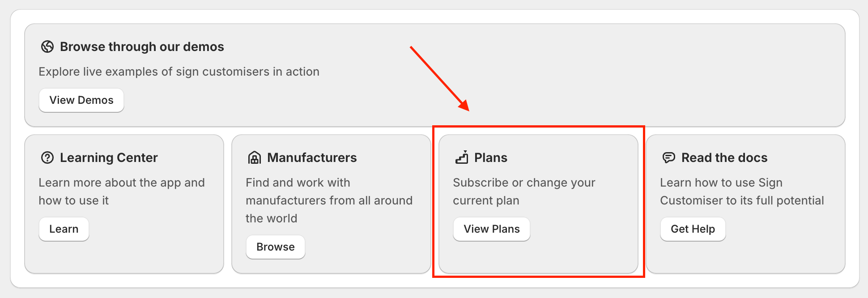Screen dimensions: 868x298
Task: Click the Manufacturers card title
Action: pyautogui.click(x=312, y=158)
